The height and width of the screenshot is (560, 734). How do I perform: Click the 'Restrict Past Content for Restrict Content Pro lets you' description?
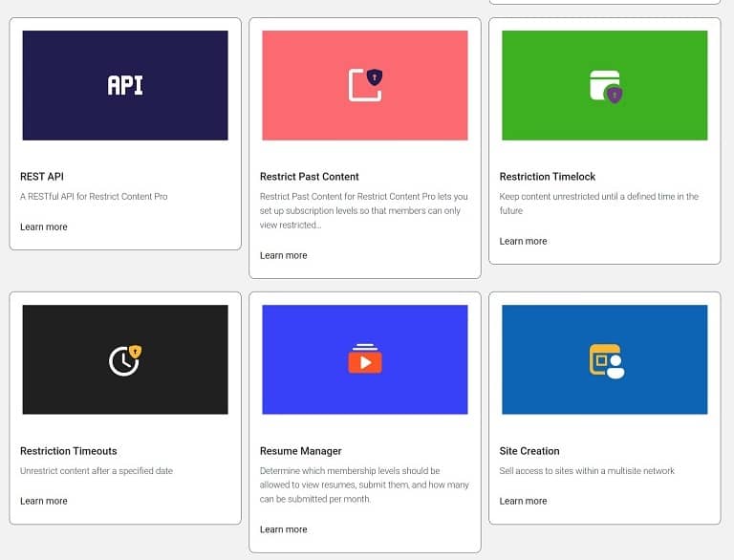pos(364,210)
